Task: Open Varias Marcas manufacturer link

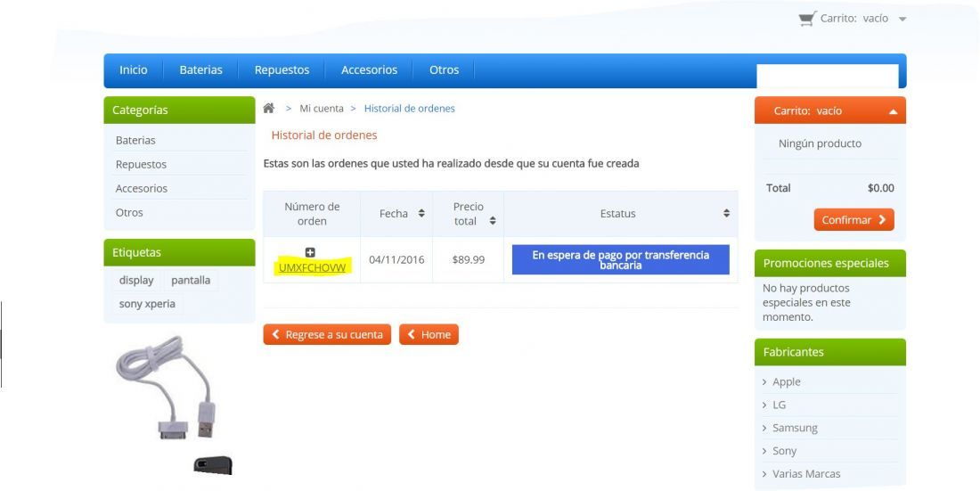Action: tap(806, 474)
